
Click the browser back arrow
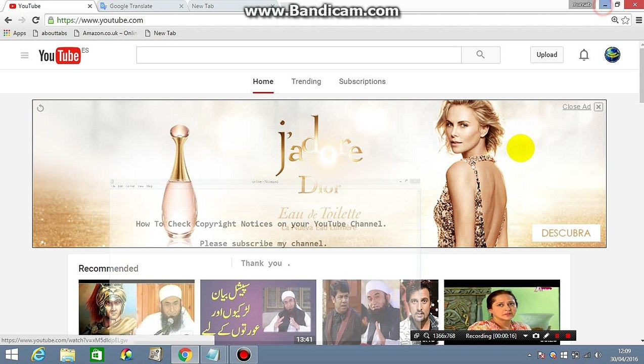8,20
